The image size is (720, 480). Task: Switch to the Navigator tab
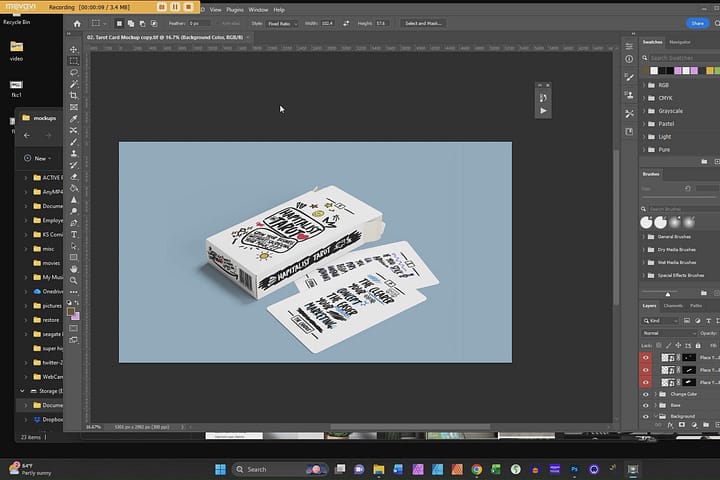[680, 42]
